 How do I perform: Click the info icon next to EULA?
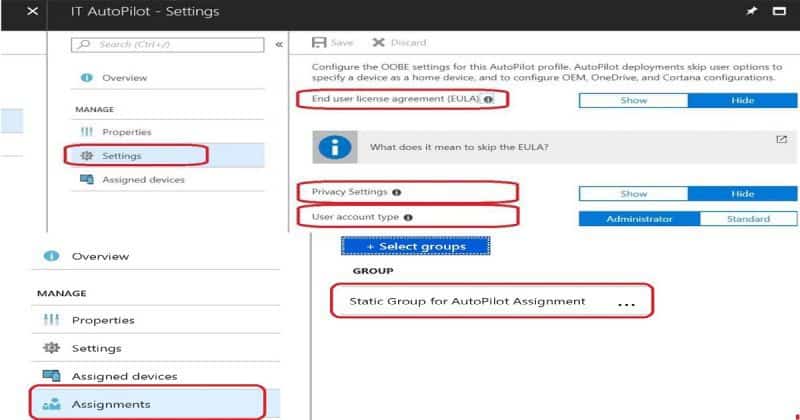click(x=488, y=100)
